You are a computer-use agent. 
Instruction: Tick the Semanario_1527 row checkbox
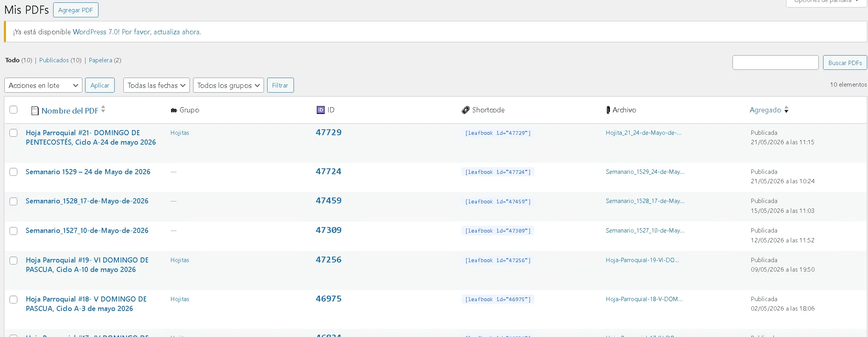13,231
